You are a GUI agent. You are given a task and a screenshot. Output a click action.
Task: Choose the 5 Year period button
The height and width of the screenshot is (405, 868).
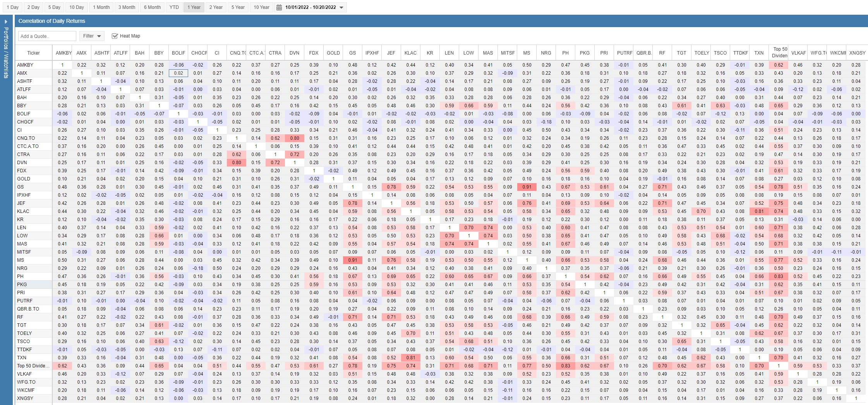[x=238, y=7]
